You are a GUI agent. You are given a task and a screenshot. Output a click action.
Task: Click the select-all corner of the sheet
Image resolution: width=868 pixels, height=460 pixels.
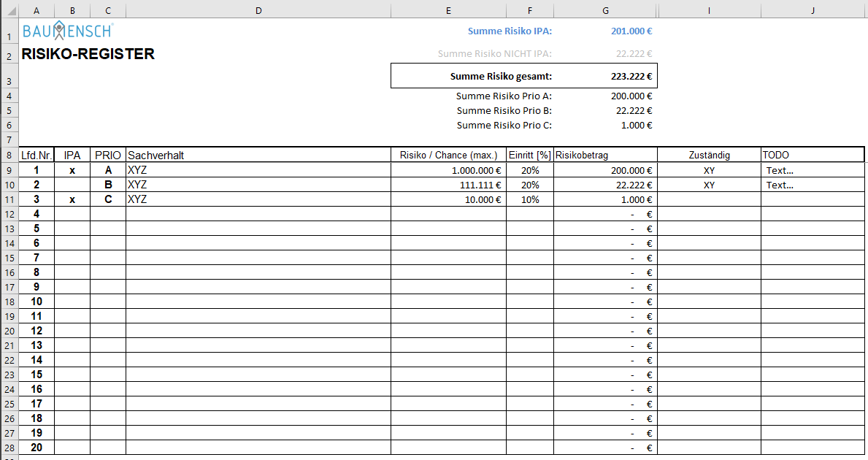[x=9, y=10]
